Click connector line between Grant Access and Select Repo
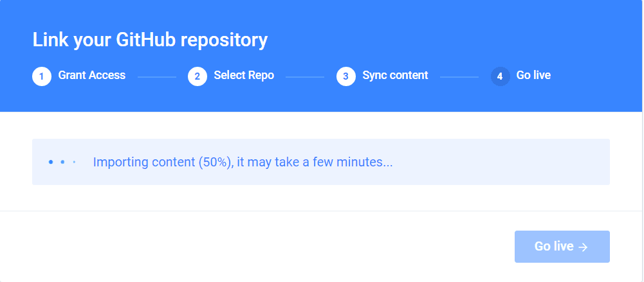The image size is (644, 282). pyautogui.click(x=157, y=77)
